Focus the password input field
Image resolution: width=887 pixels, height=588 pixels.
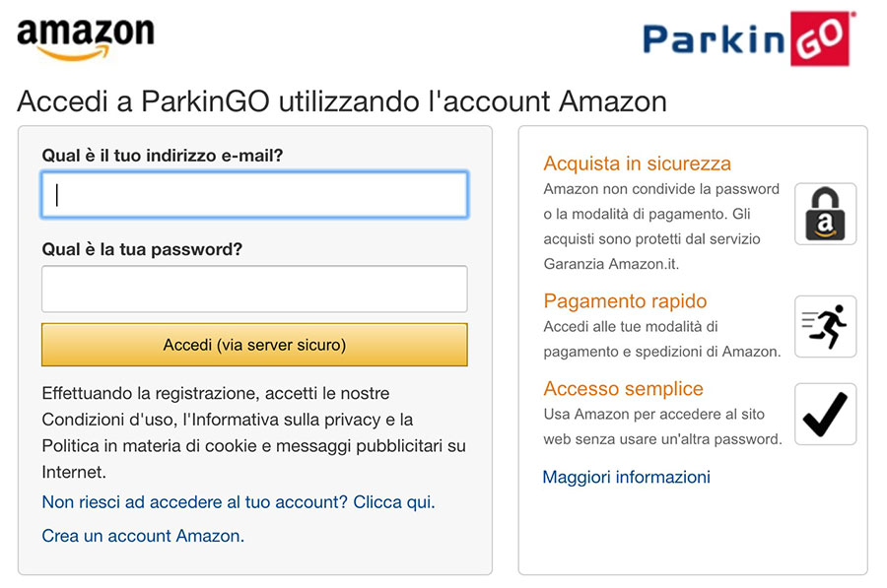coord(254,289)
